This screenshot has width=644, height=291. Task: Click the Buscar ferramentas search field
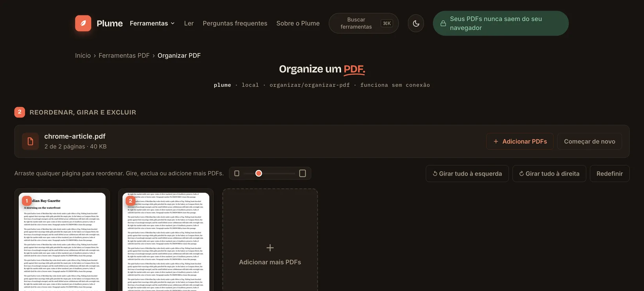(x=364, y=23)
